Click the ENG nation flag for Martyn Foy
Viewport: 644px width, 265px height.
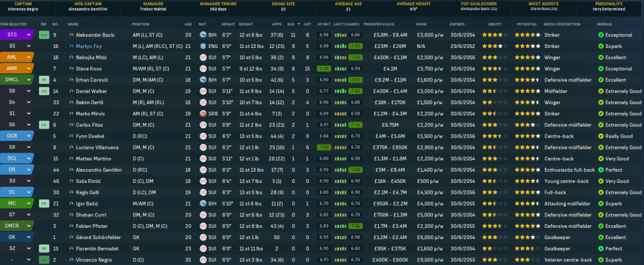(x=203, y=47)
